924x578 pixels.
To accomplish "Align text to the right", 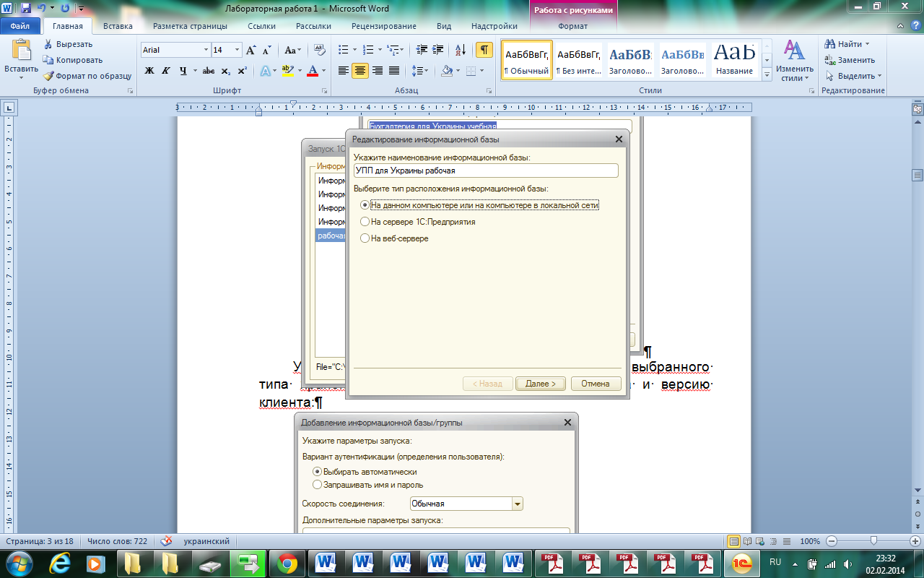I will 377,71.
